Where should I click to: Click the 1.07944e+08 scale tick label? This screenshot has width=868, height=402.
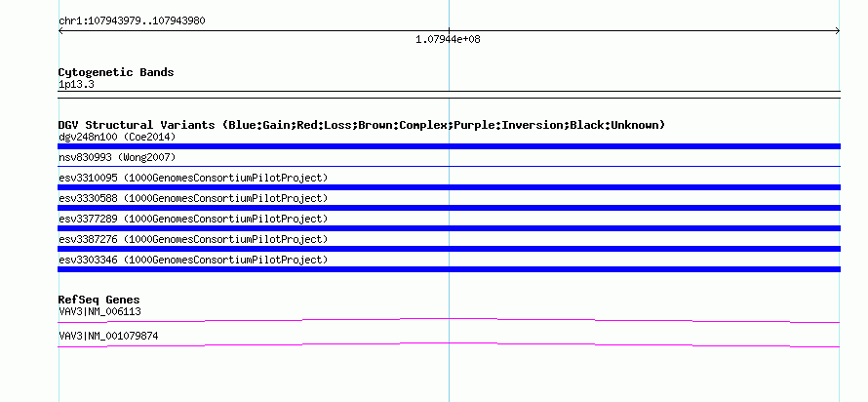(448, 39)
